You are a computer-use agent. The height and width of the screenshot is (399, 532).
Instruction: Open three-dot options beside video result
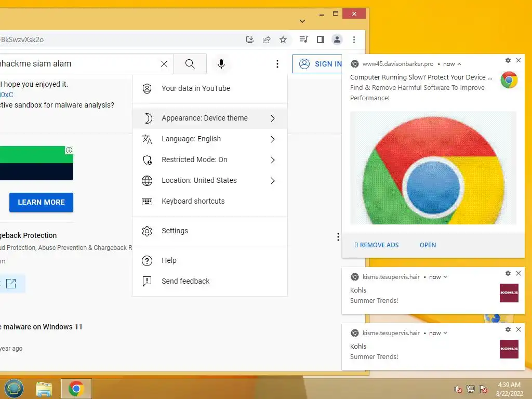click(x=338, y=237)
